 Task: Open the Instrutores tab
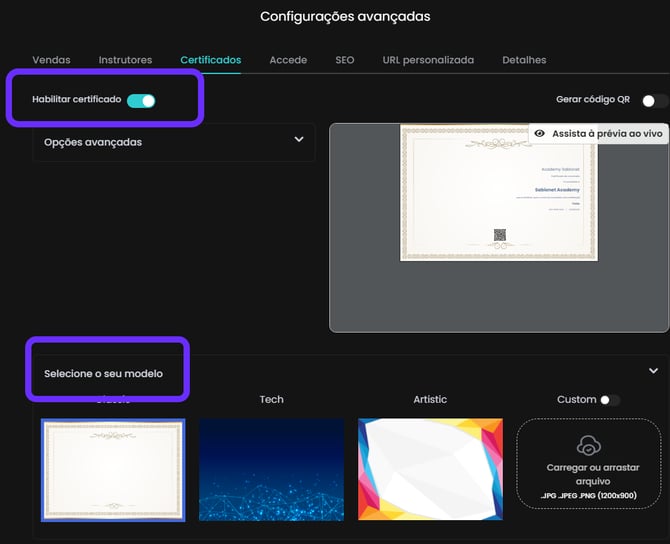click(125, 60)
